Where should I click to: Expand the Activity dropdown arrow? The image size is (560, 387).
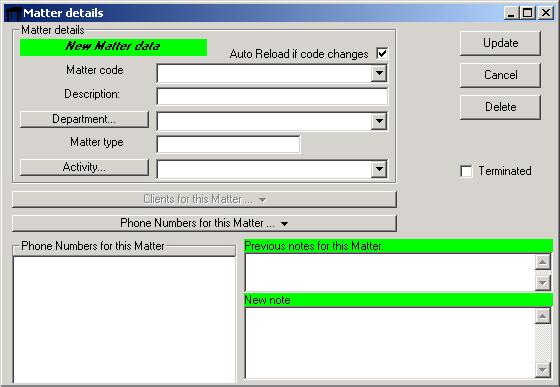click(379, 169)
